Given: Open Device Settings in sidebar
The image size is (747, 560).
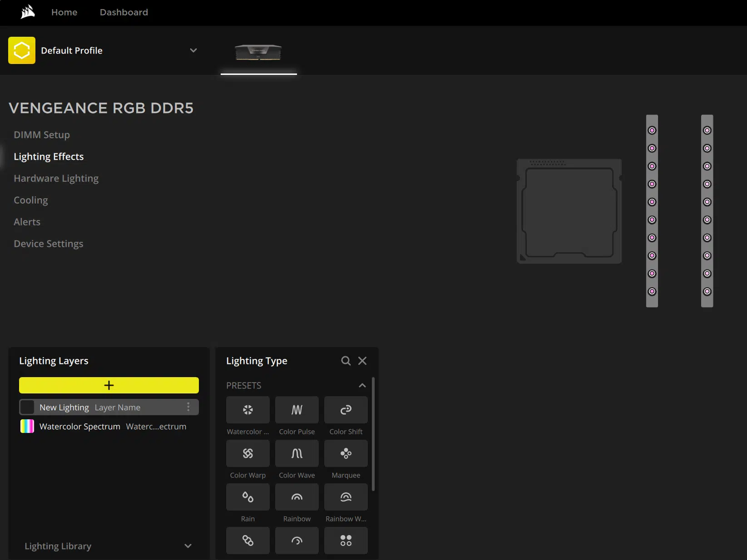Looking at the screenshot, I should coord(49,244).
